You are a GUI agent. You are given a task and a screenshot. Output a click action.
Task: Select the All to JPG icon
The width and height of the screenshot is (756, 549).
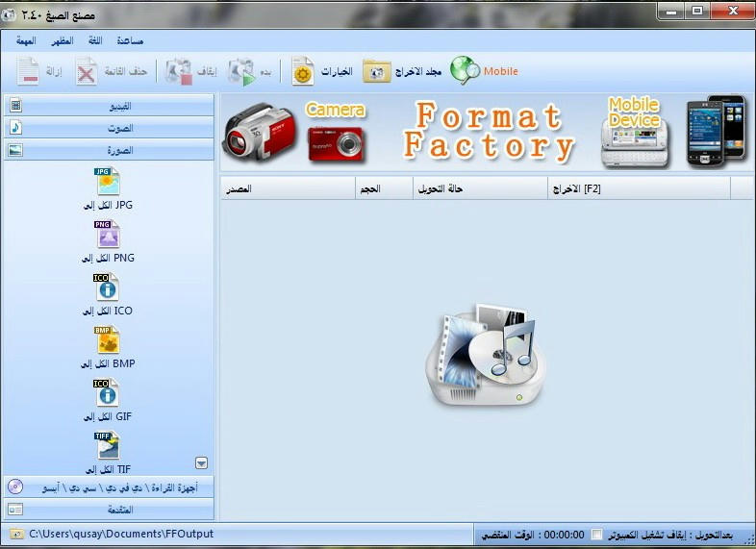107,181
